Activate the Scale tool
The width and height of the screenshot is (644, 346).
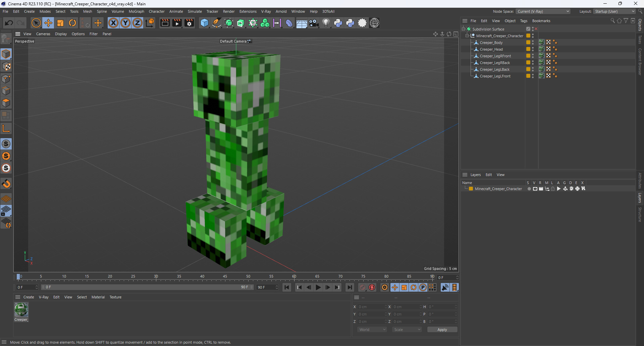tap(60, 23)
